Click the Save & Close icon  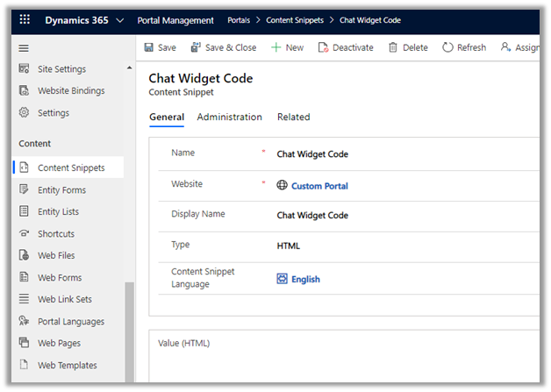(x=196, y=47)
